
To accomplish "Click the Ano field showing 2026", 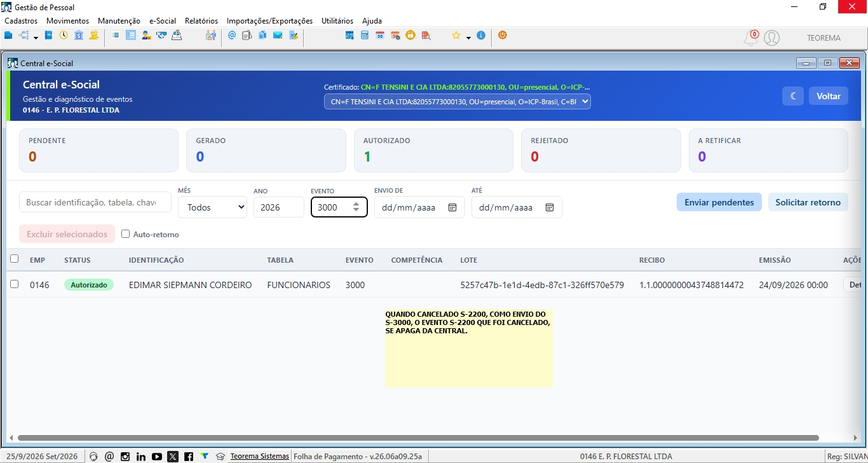I will tap(279, 207).
